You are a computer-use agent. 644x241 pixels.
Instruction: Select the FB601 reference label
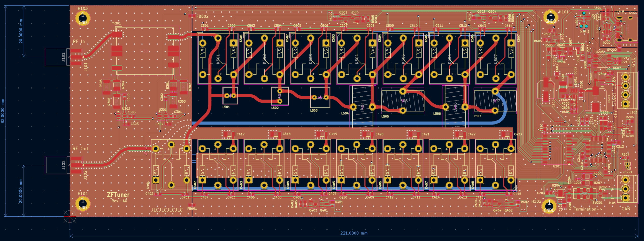click(x=192, y=209)
